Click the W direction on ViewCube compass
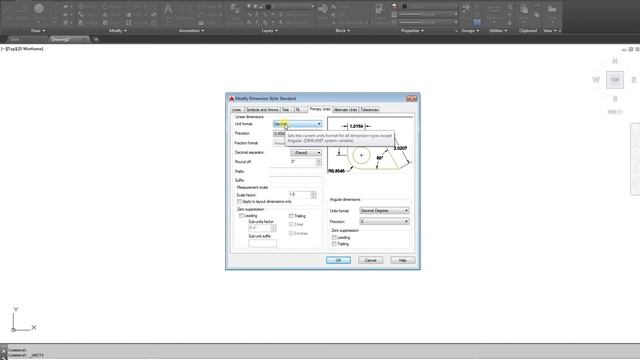Screen dimensions: 640x360 point(596,80)
